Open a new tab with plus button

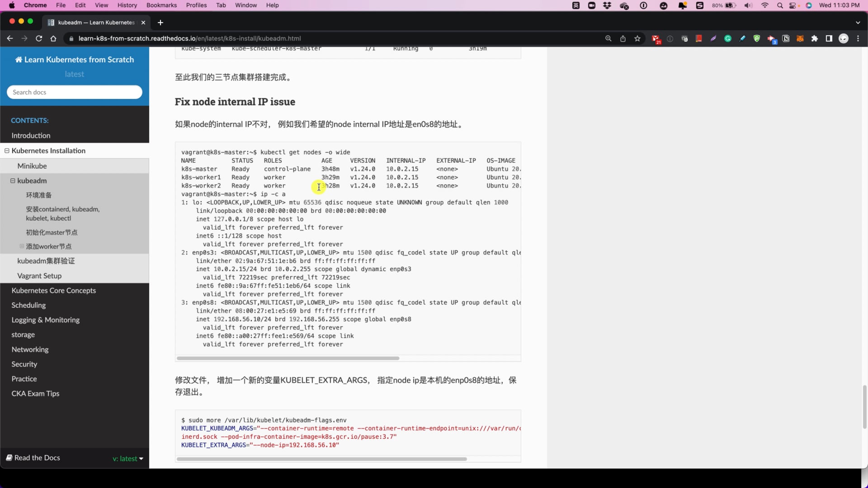[x=160, y=23]
